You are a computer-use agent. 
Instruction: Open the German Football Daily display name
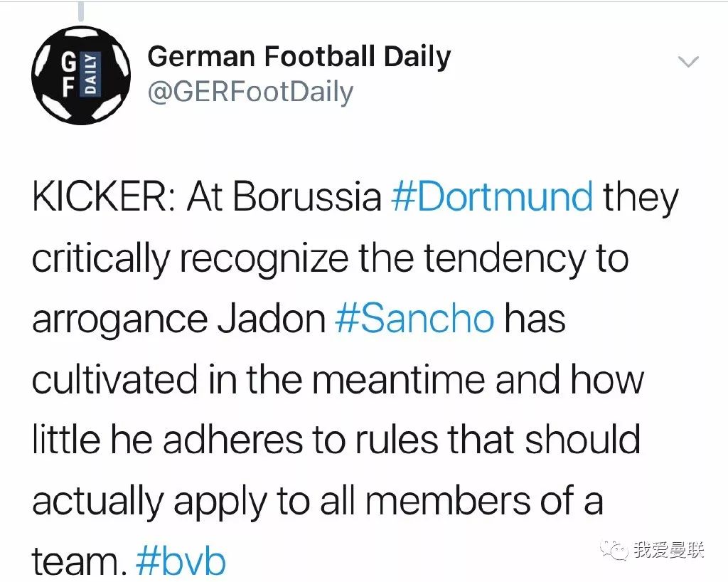click(x=299, y=57)
